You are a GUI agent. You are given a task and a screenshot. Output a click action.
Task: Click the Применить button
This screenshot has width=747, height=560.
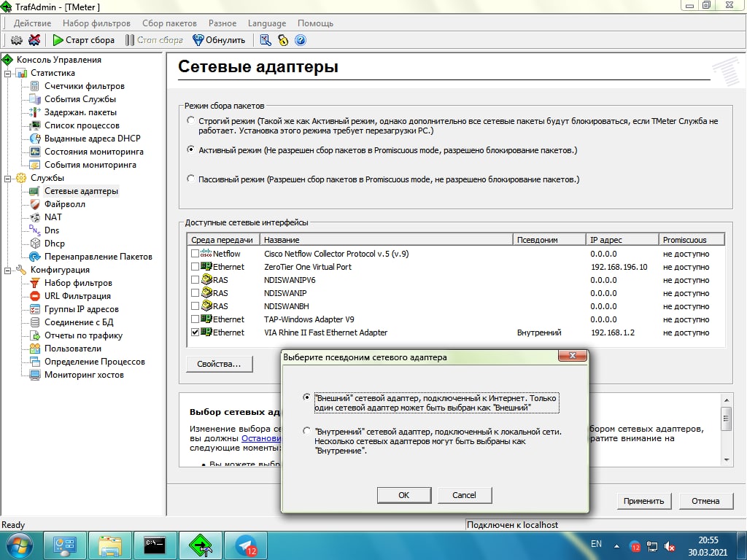(x=643, y=501)
